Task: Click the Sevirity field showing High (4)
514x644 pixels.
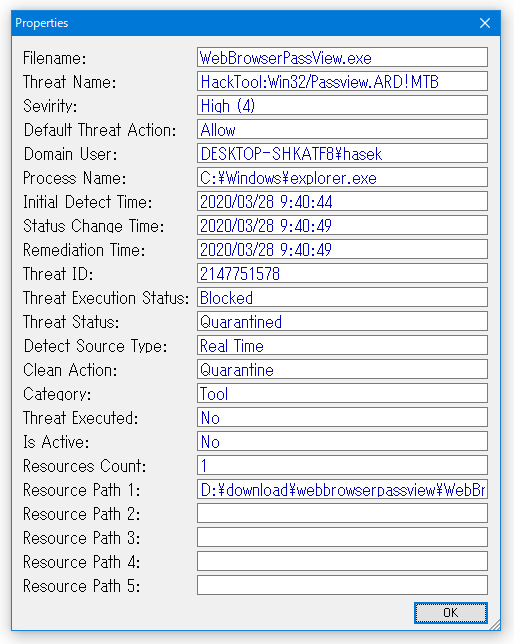Action: pos(342,105)
